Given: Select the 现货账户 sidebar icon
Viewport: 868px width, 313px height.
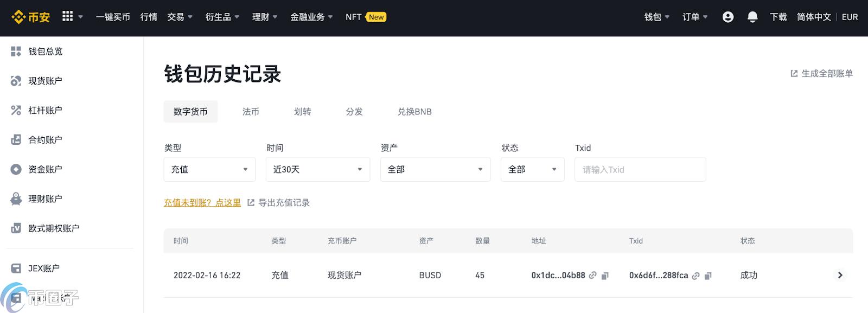Looking at the screenshot, I should click(x=16, y=80).
